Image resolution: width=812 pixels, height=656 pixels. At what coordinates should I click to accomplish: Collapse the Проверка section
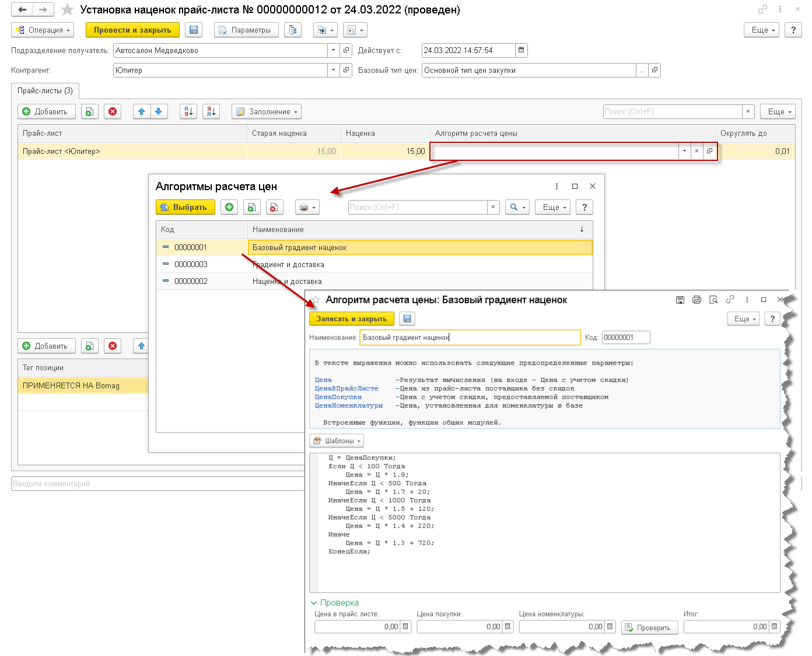coord(334,602)
